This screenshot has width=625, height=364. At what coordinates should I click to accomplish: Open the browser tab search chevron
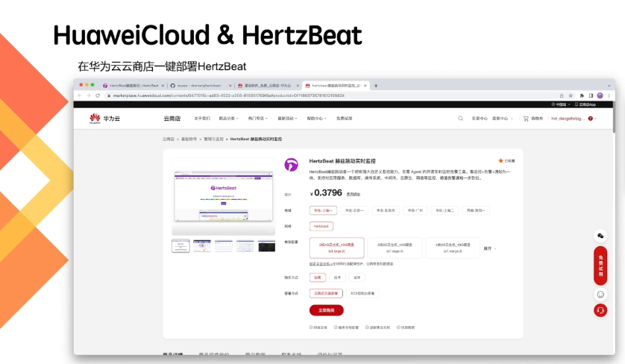click(609, 85)
